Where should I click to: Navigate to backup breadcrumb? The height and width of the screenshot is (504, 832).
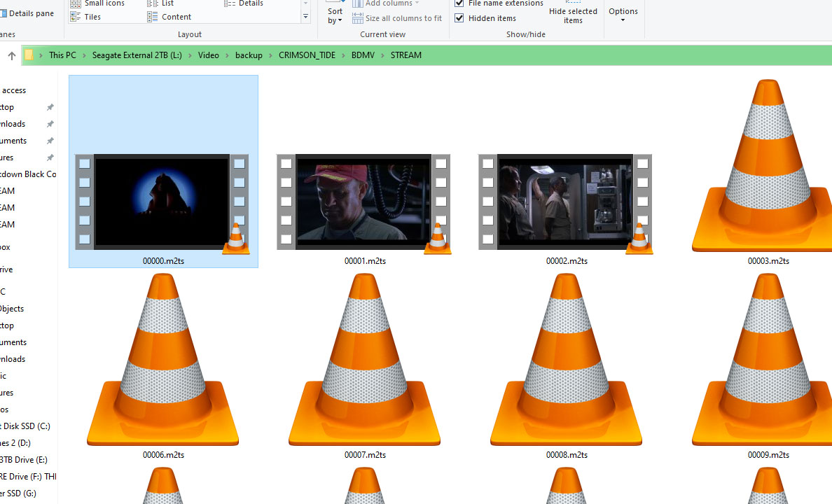point(249,55)
